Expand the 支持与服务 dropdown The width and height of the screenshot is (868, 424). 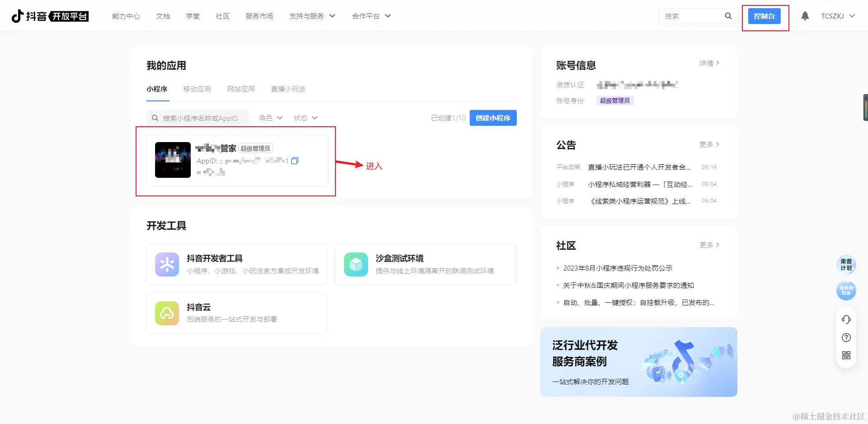pyautogui.click(x=312, y=16)
